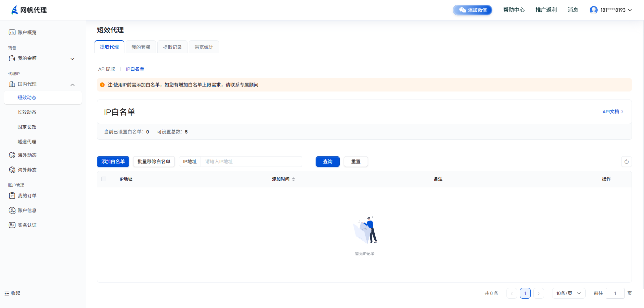Click the 备注 column header
Screen dimensions: 644x308
[438, 179]
